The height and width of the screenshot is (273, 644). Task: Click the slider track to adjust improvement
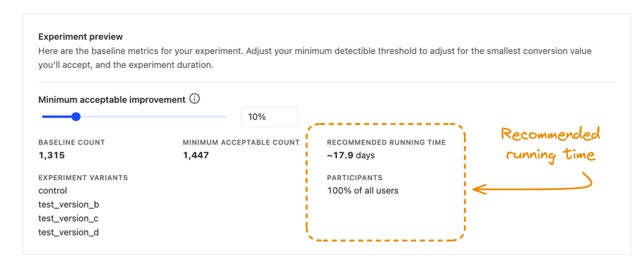[150, 116]
